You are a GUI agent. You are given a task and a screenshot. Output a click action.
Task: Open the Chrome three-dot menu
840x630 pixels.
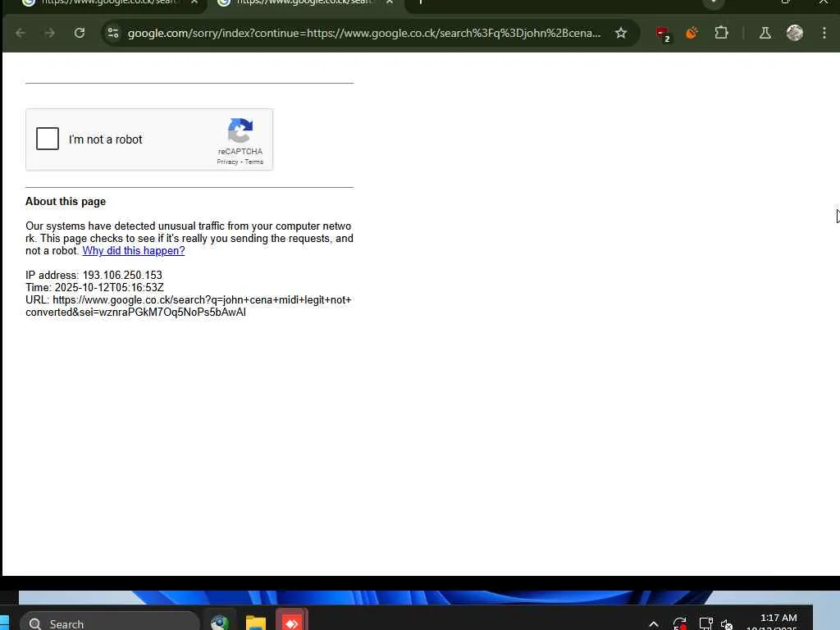click(x=824, y=33)
